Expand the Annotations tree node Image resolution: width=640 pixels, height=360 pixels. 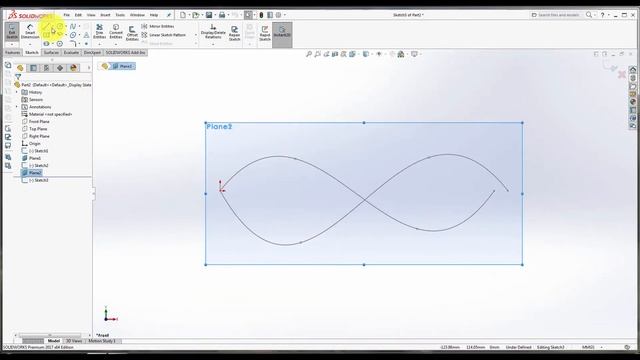coord(17,107)
